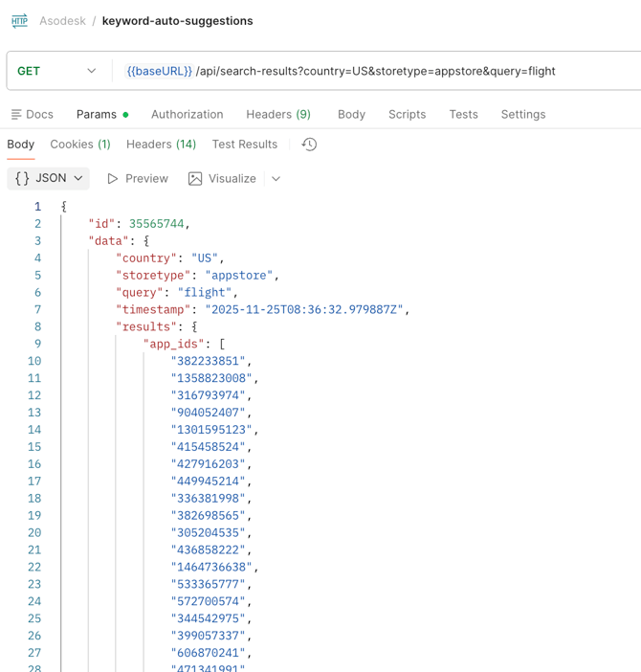Select the request Body tab

coord(351,114)
